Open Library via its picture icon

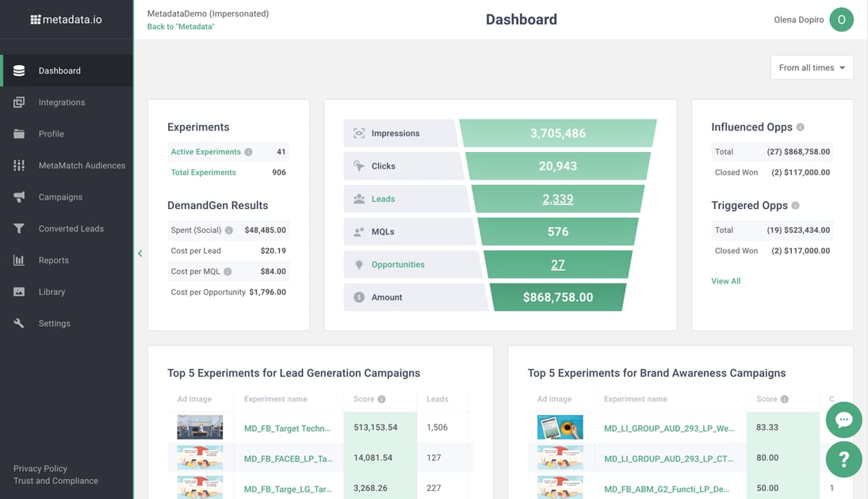coord(18,291)
